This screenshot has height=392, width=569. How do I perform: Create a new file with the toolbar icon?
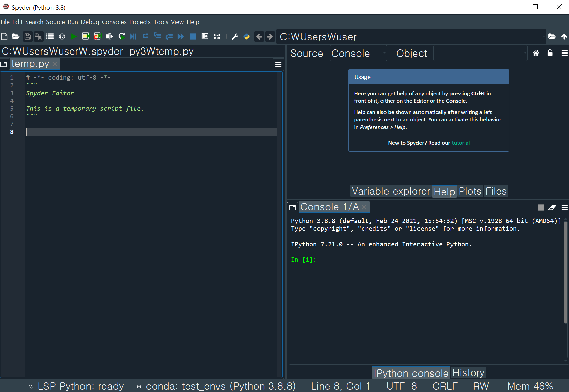point(4,36)
